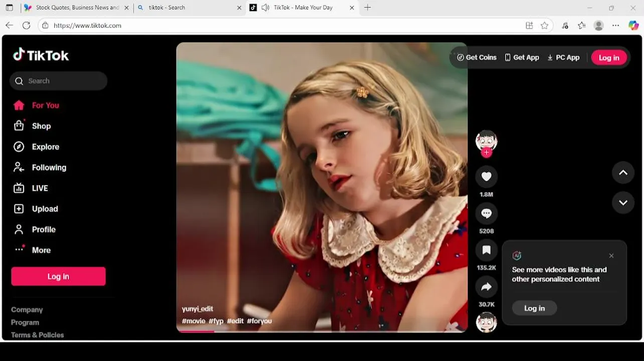Close the Stock Quotes tab
This screenshot has width=644, height=361.
click(126, 8)
